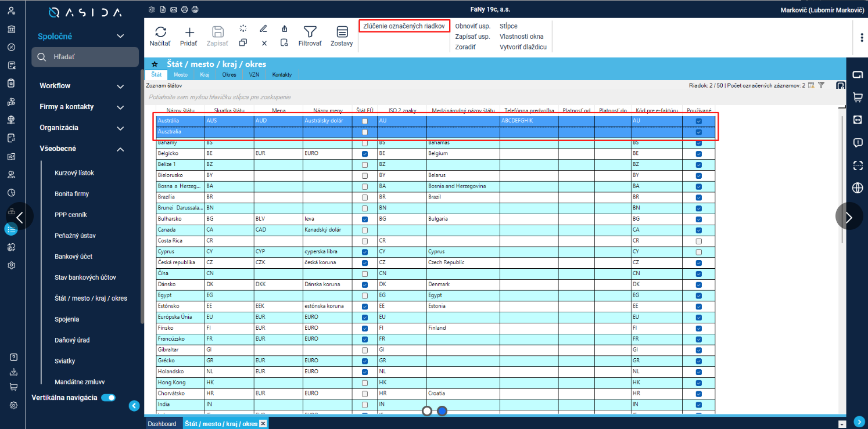
Task: Open the shopping cart icon in right sidebar
Action: [858, 98]
